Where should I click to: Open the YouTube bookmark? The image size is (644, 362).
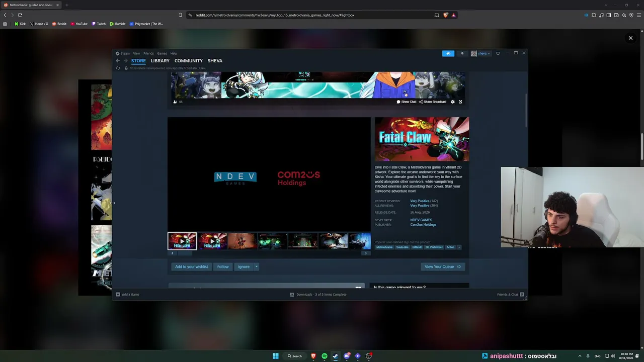[x=79, y=24]
